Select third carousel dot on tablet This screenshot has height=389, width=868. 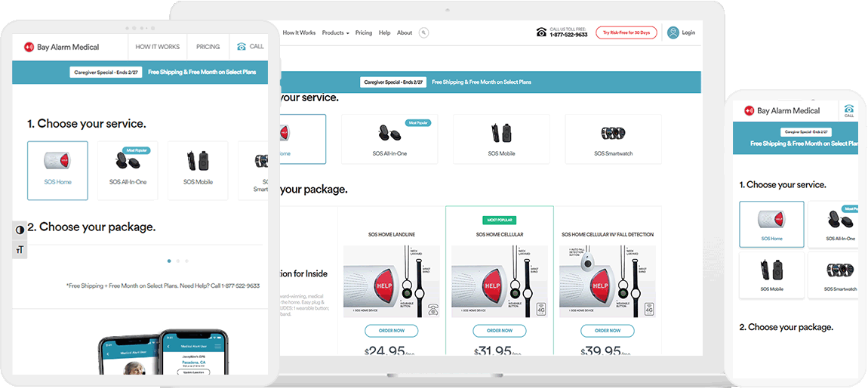click(186, 261)
